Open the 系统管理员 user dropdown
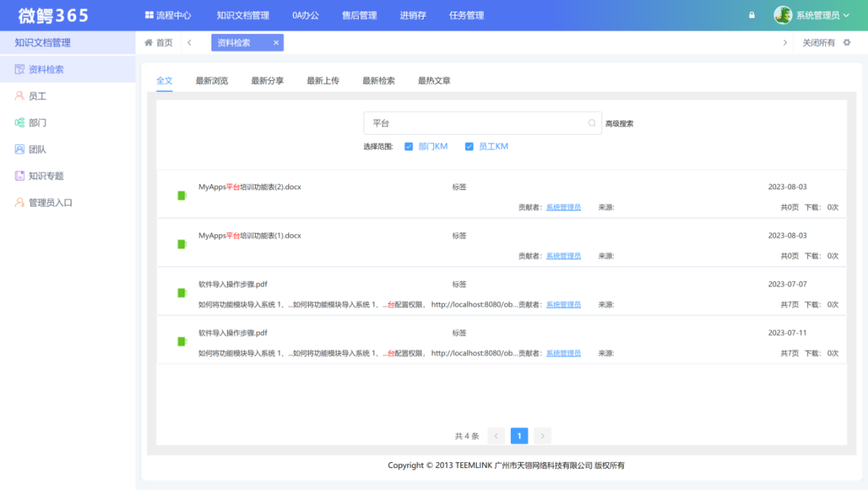Image resolution: width=868 pixels, height=490 pixels. (x=816, y=14)
